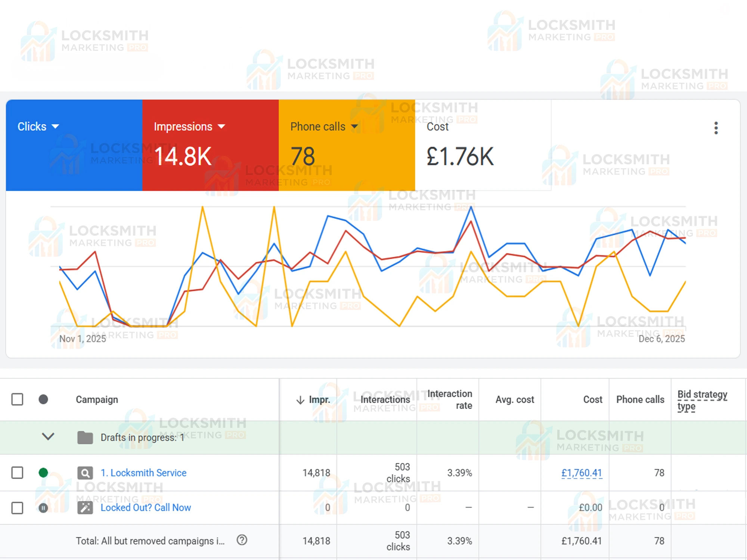Click the status dot in the table header
The image size is (747, 560).
(x=44, y=399)
